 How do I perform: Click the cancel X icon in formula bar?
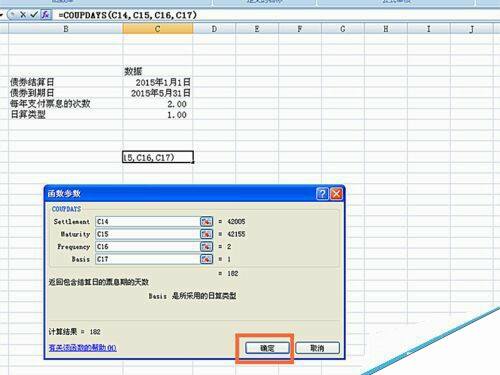click(x=23, y=15)
